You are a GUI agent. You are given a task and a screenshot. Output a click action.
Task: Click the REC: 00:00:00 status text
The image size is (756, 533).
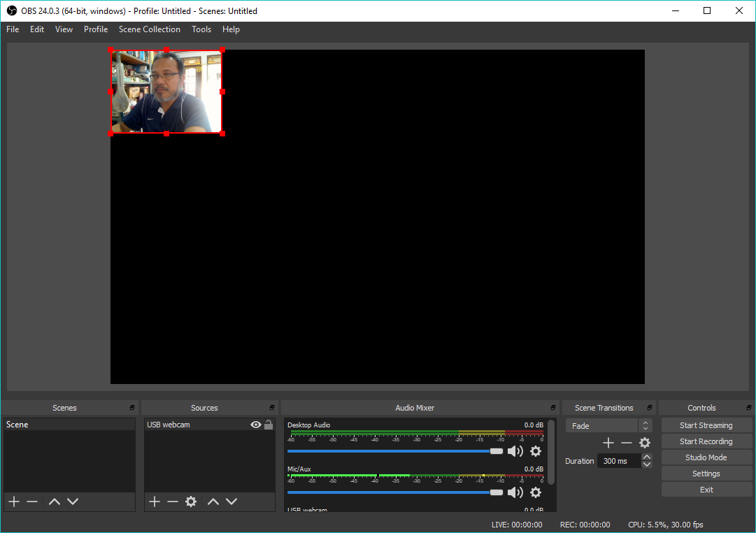pos(585,525)
